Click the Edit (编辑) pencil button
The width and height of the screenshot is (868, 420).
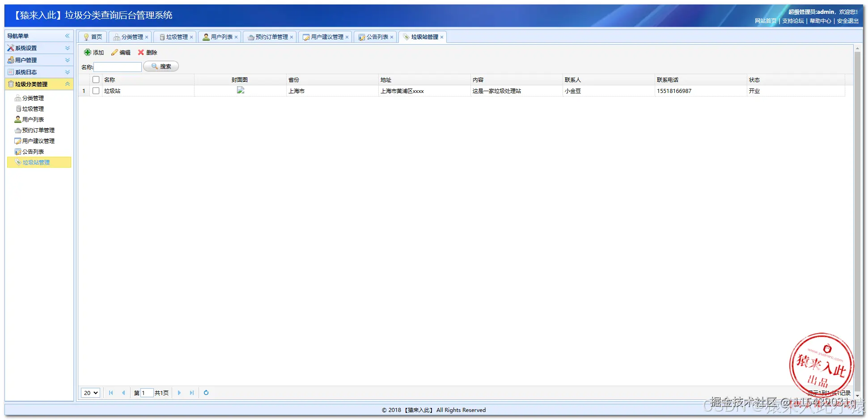pos(121,52)
